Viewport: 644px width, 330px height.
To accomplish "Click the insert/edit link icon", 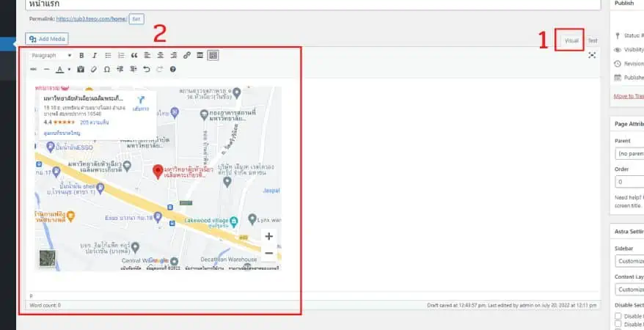I will point(187,56).
